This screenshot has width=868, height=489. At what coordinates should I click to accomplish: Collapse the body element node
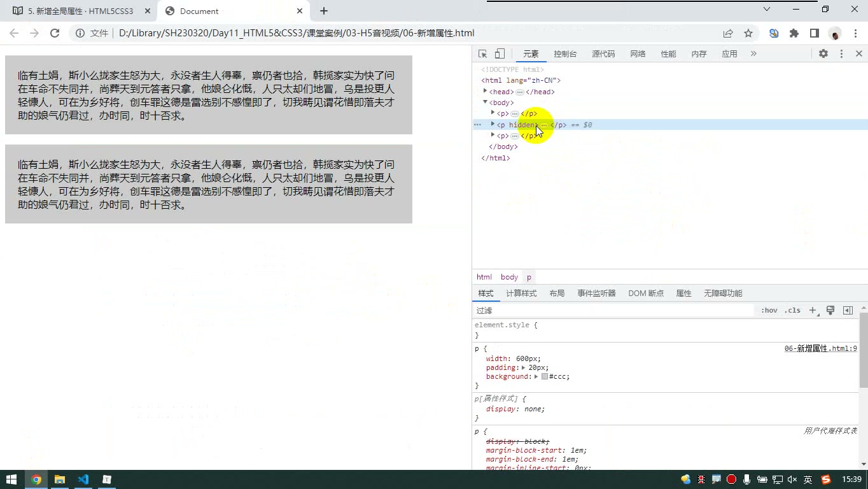[485, 102]
